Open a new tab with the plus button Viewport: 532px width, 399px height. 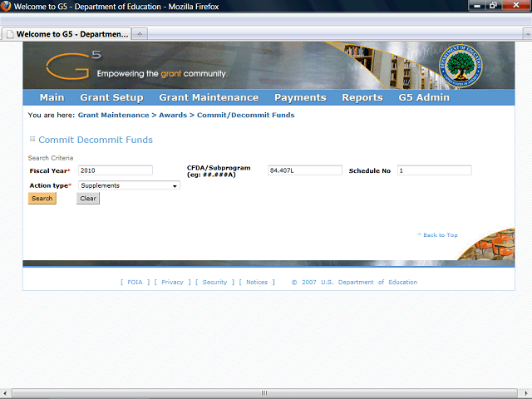140,34
